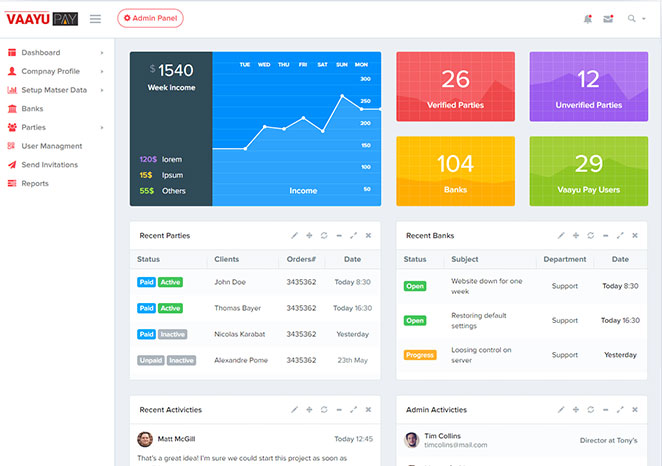Viewport: 662px width, 466px height.
Task: Click the edit pencil in Recent Parties
Action: 294,235
